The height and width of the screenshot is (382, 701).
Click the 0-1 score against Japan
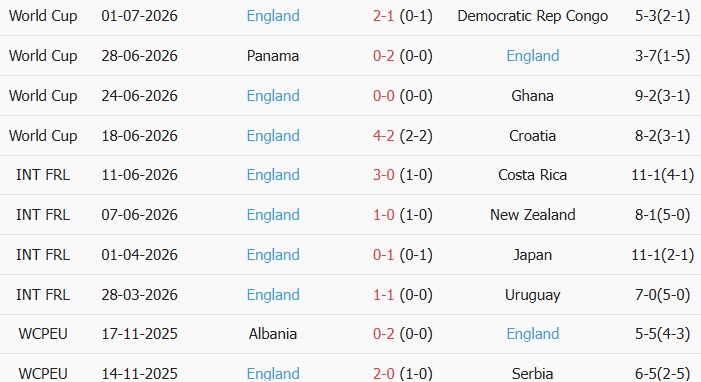coord(383,255)
